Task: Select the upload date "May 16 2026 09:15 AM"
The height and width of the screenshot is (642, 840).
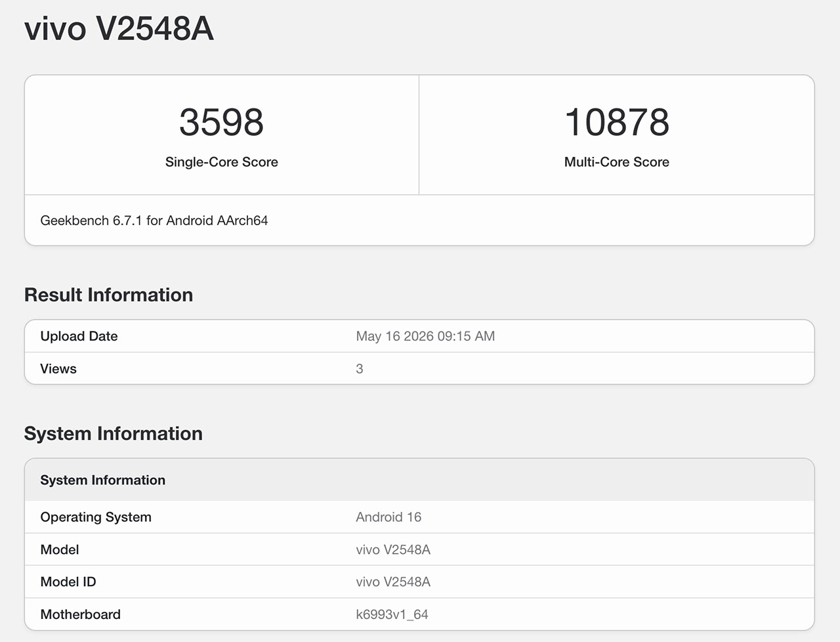Action: 425,336
